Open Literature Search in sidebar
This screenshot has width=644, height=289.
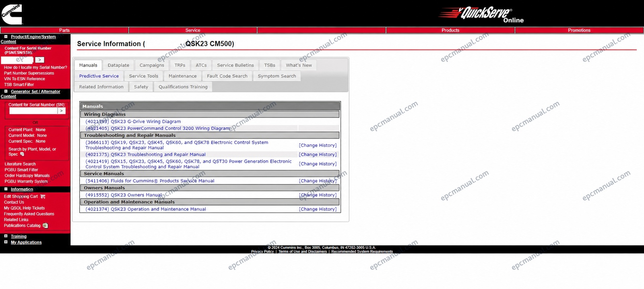click(x=20, y=164)
